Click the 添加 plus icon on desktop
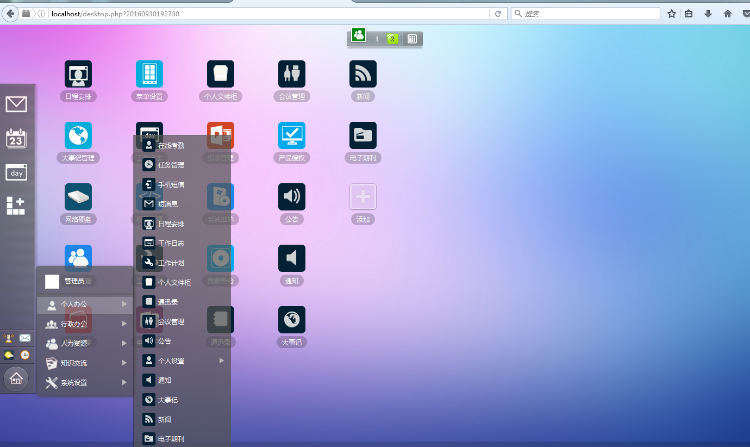750x447 pixels. [363, 196]
